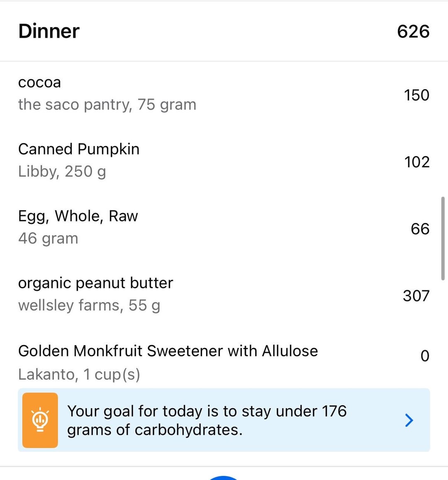This screenshot has height=480, width=448.
Task: Tap the 102 calories for Canned Pumpkin
Action: tap(416, 162)
